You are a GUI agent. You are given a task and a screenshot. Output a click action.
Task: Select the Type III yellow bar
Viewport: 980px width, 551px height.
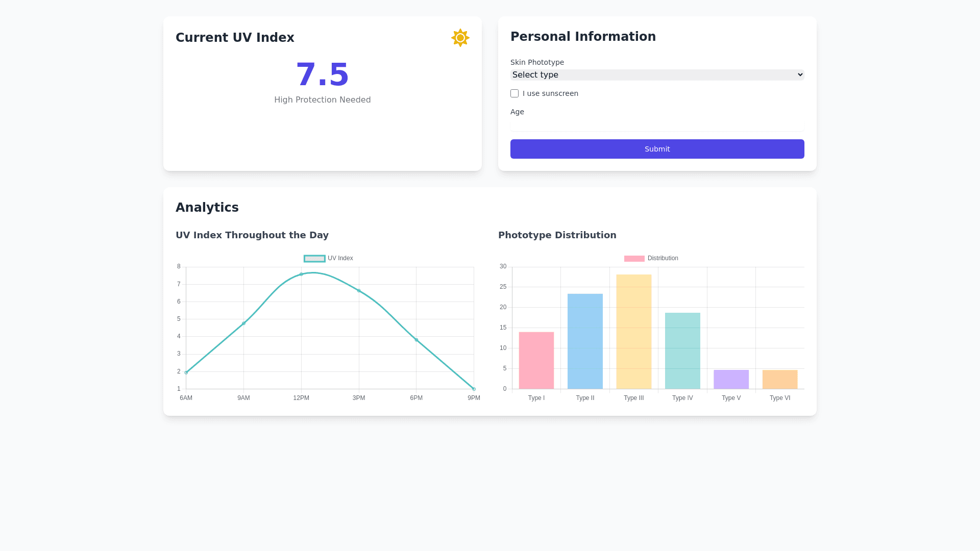tap(633, 332)
